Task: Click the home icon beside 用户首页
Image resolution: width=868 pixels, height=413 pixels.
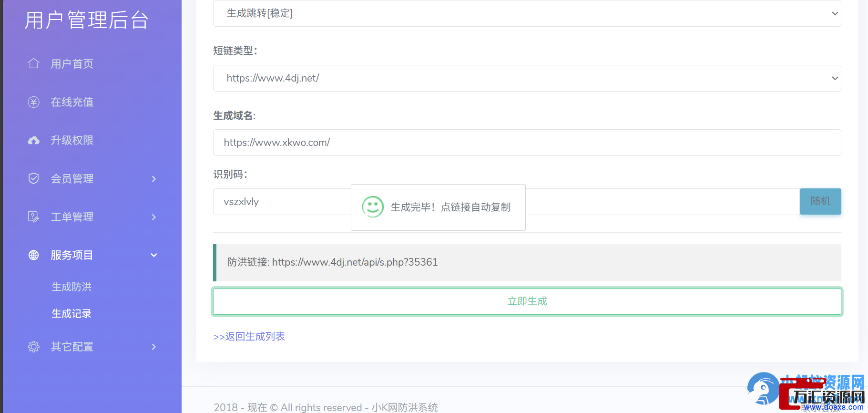Action: (33, 63)
